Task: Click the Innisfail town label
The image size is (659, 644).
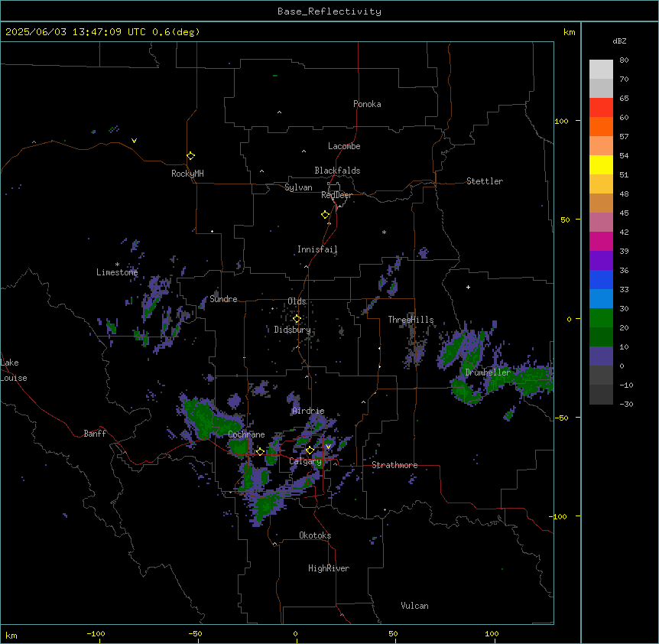Action: 317,249
